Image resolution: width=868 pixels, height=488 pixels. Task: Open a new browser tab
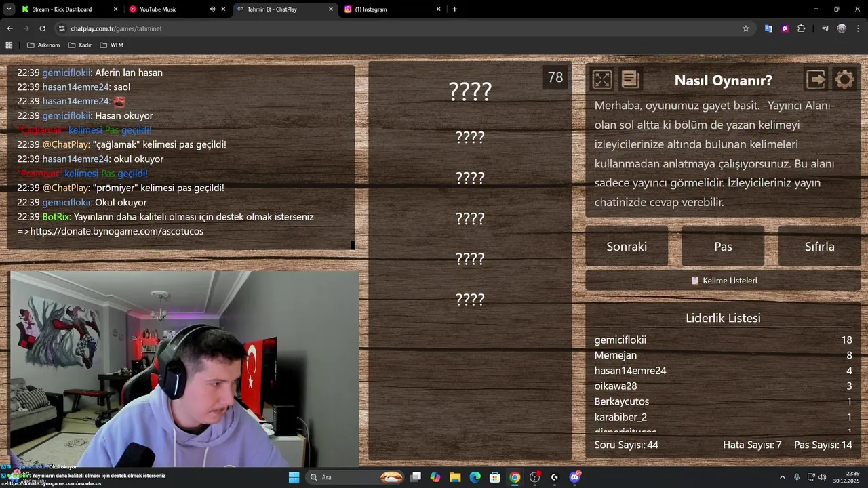pyautogui.click(x=454, y=9)
